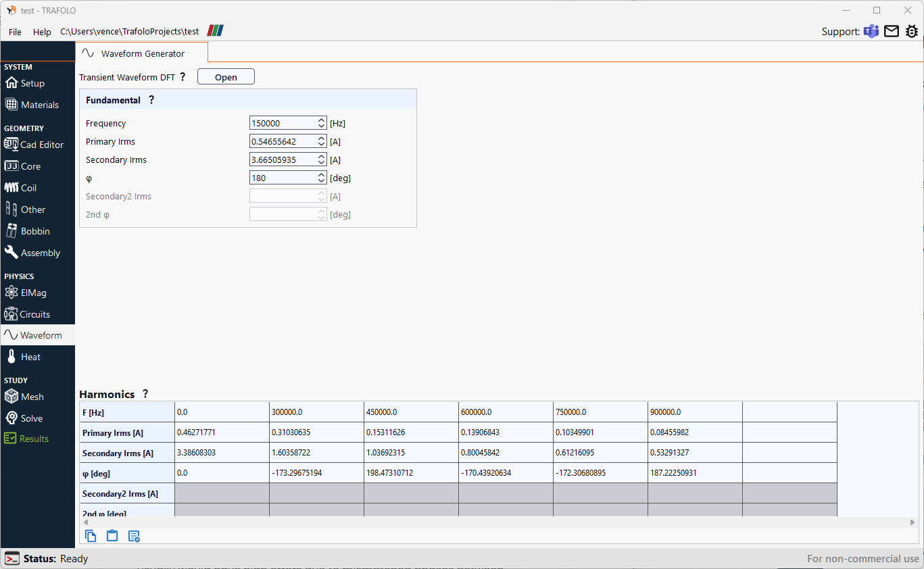Select the 600000.0 frequency cell

(506, 412)
